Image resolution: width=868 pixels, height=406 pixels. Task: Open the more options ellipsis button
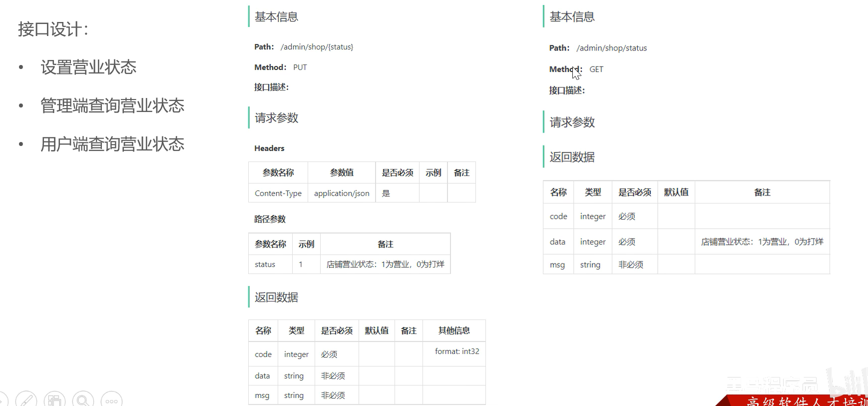coord(111,400)
